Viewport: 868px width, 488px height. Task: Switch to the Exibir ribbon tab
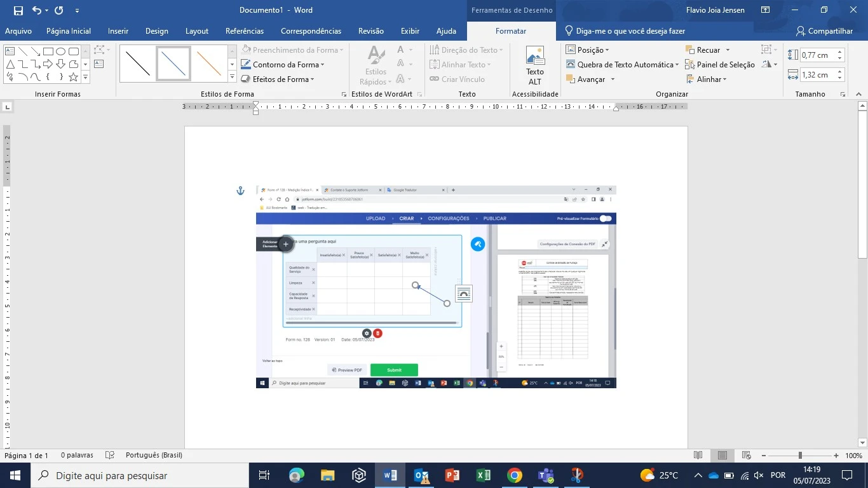410,30
